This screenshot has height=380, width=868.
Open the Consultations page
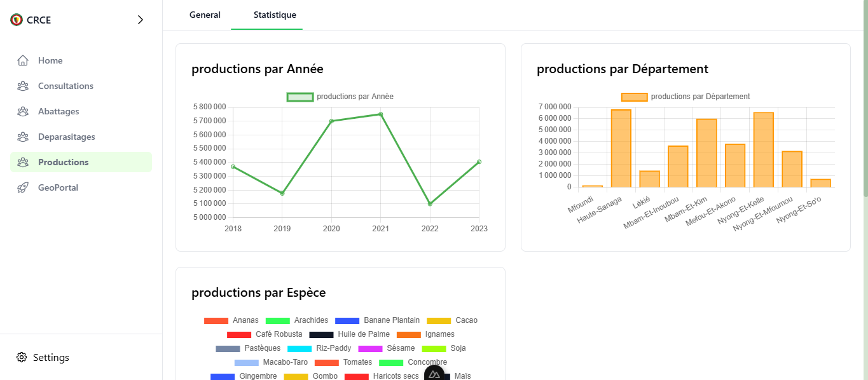(67, 86)
